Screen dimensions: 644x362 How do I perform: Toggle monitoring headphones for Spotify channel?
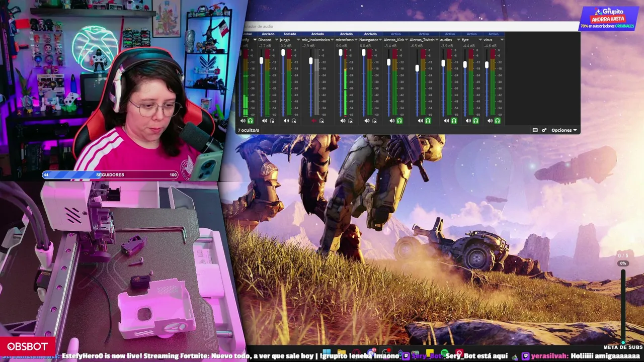(250, 121)
